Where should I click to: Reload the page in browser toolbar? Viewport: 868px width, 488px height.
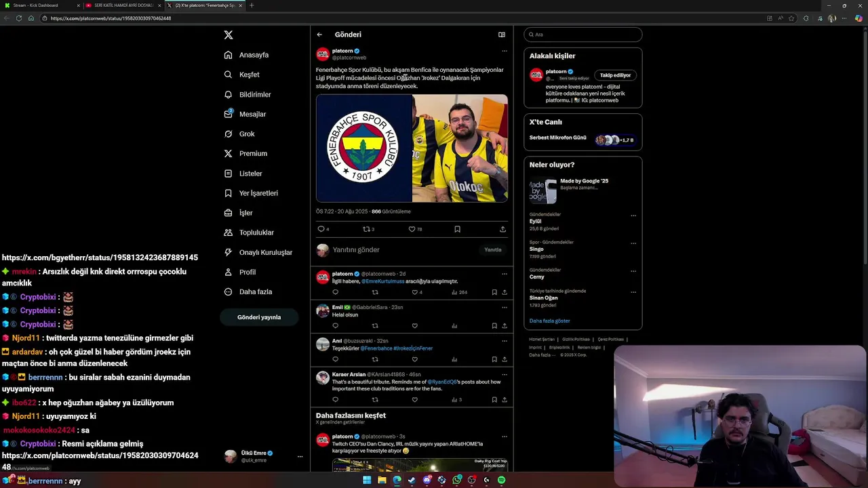point(19,18)
